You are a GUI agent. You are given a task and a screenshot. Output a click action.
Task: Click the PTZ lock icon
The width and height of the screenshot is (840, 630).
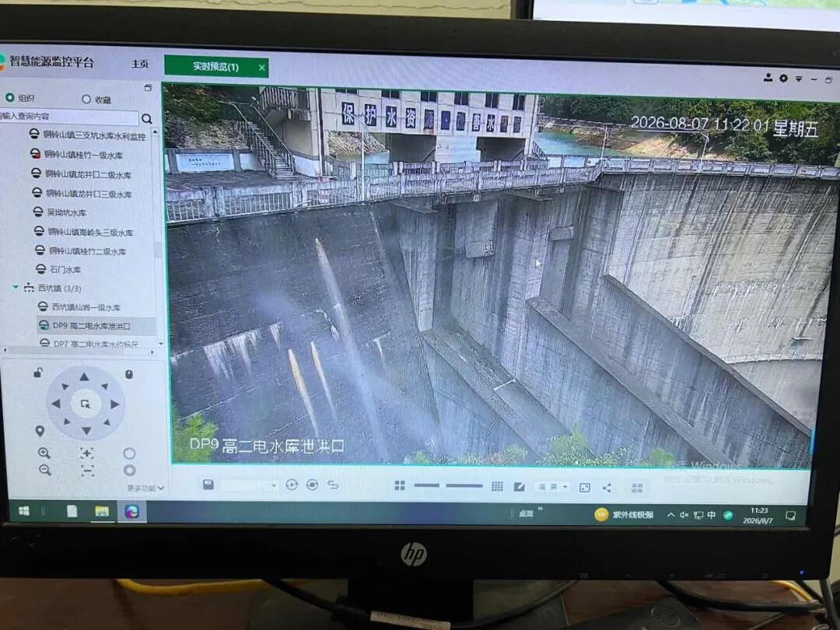pos(38,373)
